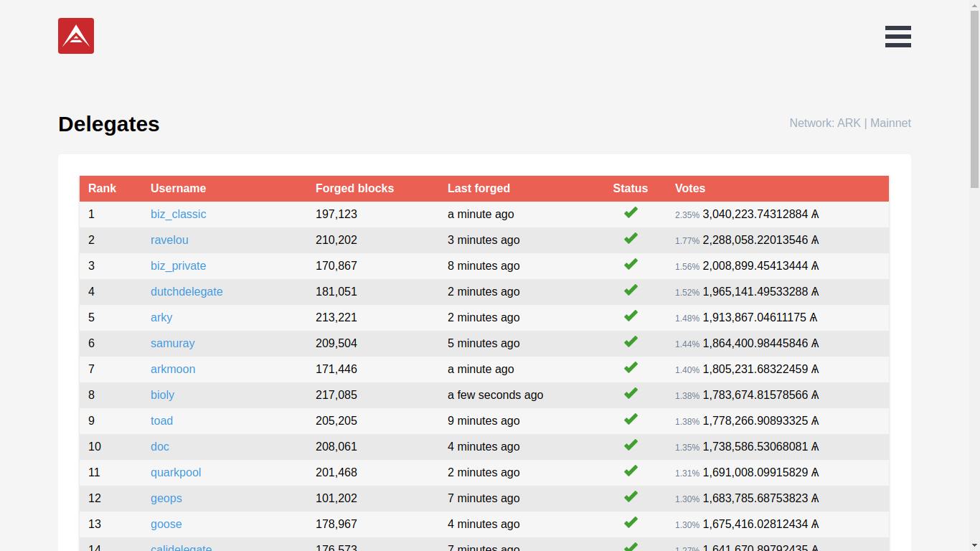Click the Last forged column header
Screen dimensions: 980x551
click(x=479, y=189)
